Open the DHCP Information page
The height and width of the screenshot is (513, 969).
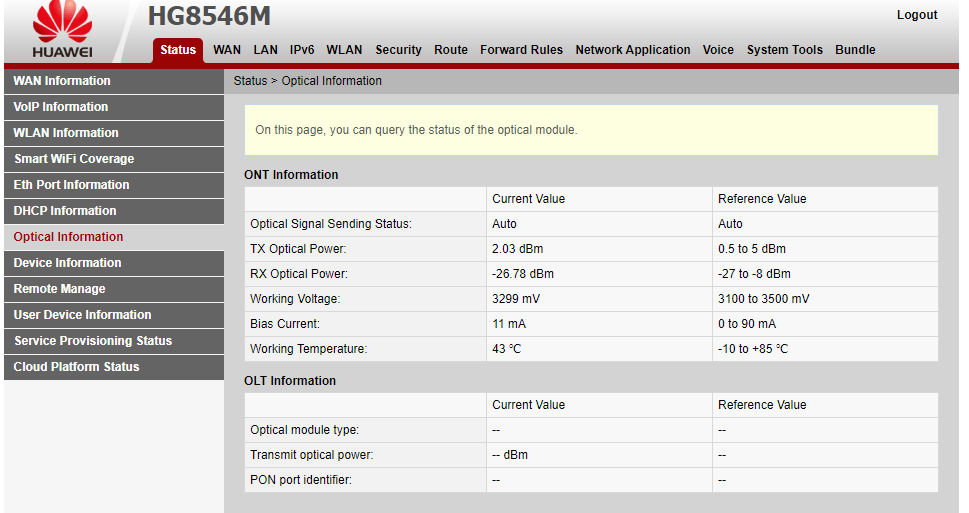pyautogui.click(x=114, y=211)
